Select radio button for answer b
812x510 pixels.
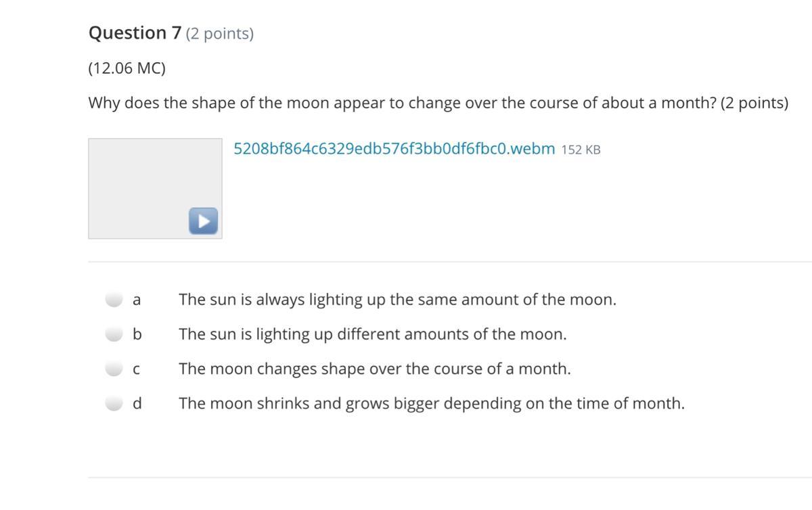point(114,334)
